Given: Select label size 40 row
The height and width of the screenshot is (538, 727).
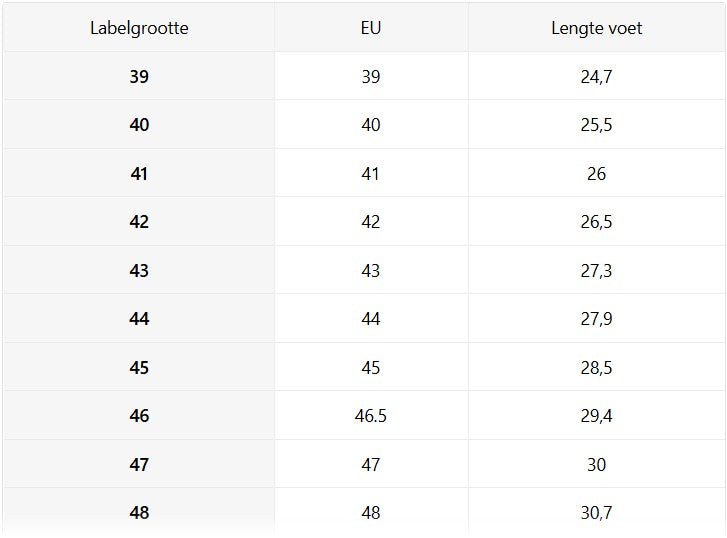Looking at the screenshot, I should (139, 125).
